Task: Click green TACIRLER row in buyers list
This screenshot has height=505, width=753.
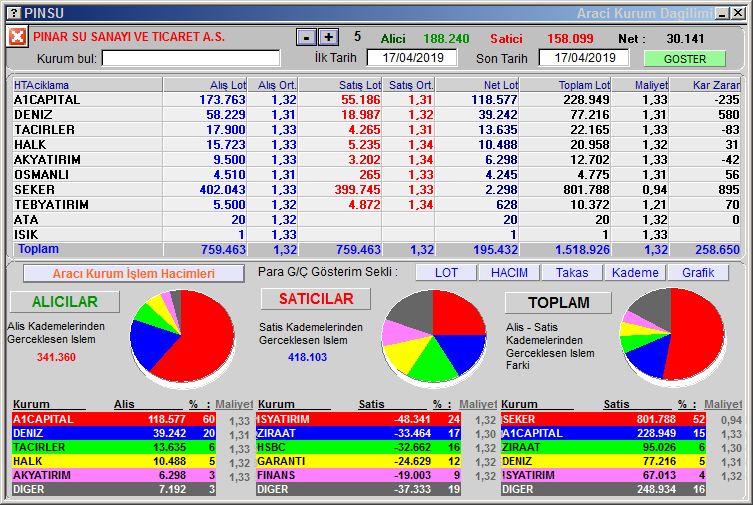Action: tap(114, 447)
